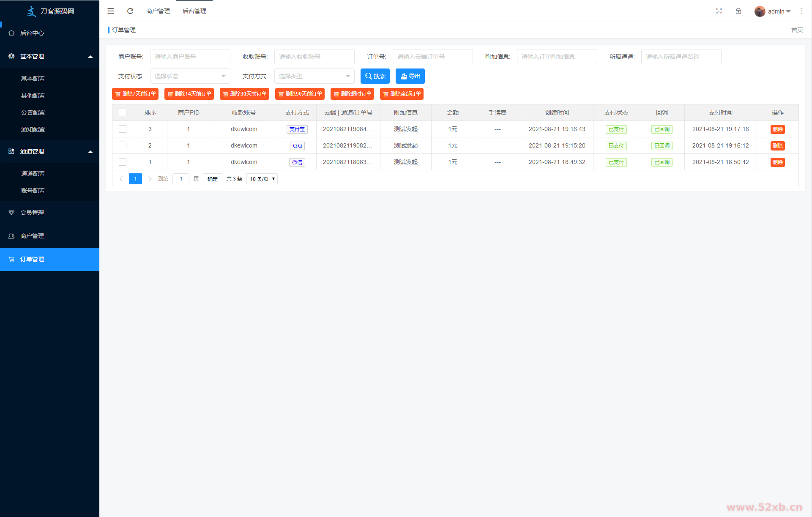Check the checkbox for order row 3
Viewport: 812px width, 517px height.
tap(123, 129)
